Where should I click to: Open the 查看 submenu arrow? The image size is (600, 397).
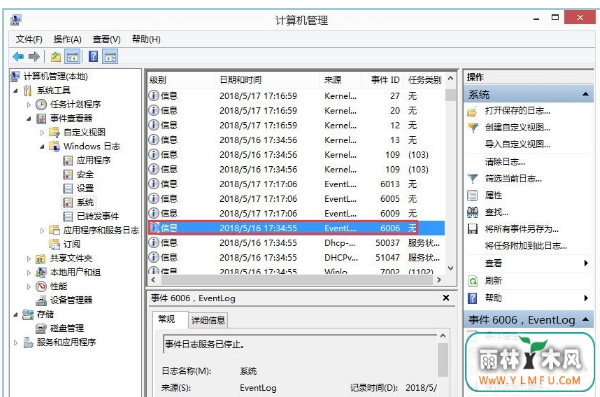click(x=586, y=263)
